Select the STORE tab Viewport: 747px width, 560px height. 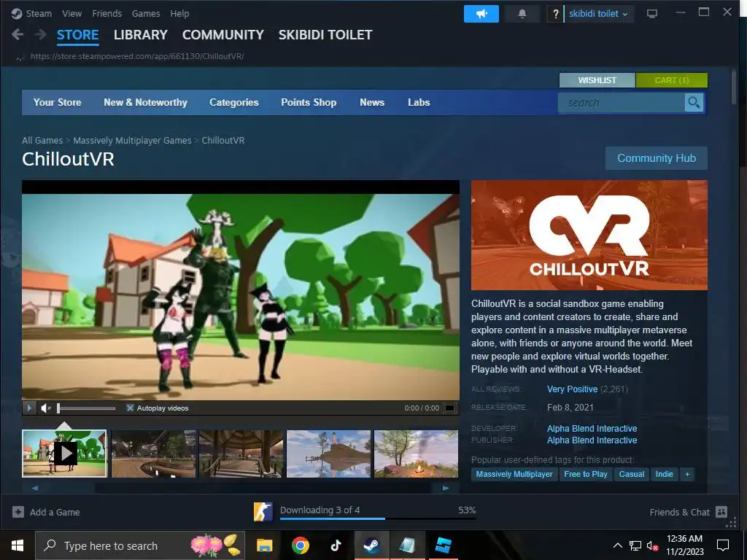(x=77, y=35)
